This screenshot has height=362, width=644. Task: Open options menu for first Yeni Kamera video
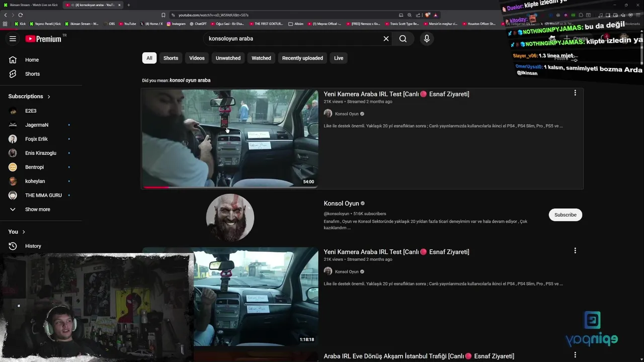(575, 93)
